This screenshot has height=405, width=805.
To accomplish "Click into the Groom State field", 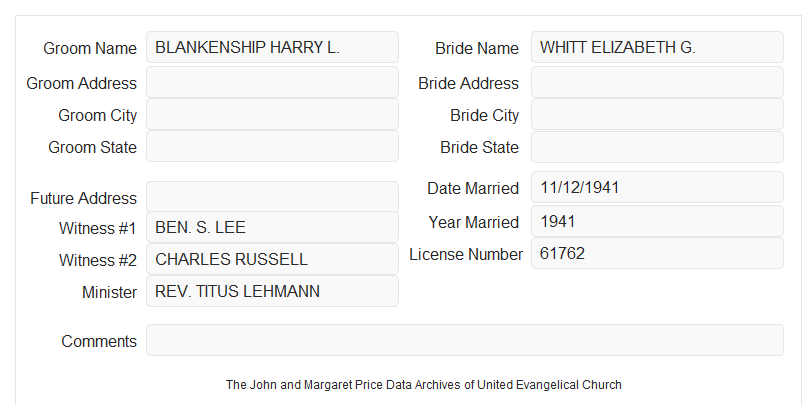I will (x=272, y=146).
